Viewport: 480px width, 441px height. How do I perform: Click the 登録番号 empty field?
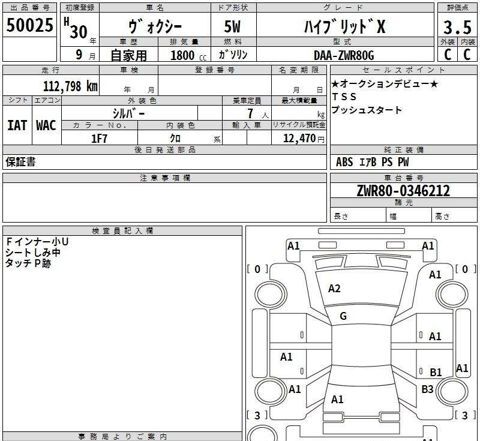click(x=215, y=85)
